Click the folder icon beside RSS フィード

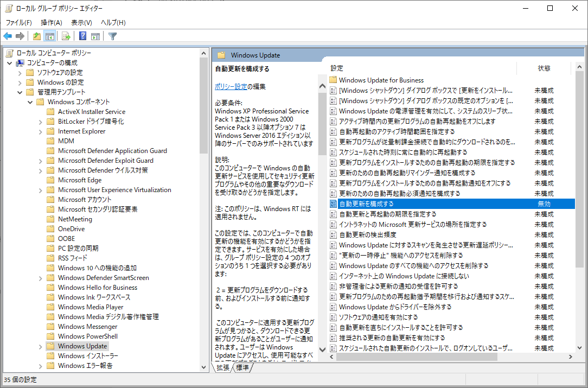point(50,258)
